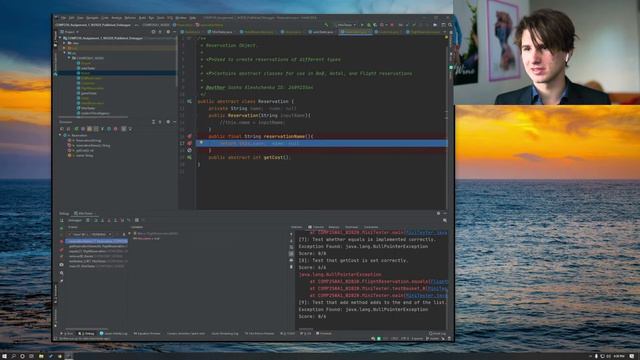Open Project panel gear settings
The height and width of the screenshot is (360, 640).
pyautogui.click(x=167, y=32)
